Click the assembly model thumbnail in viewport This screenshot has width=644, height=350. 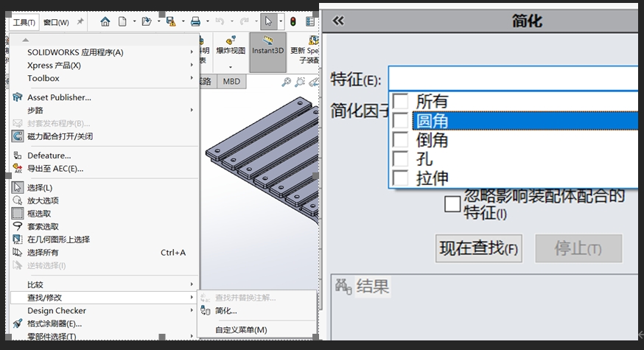263,160
